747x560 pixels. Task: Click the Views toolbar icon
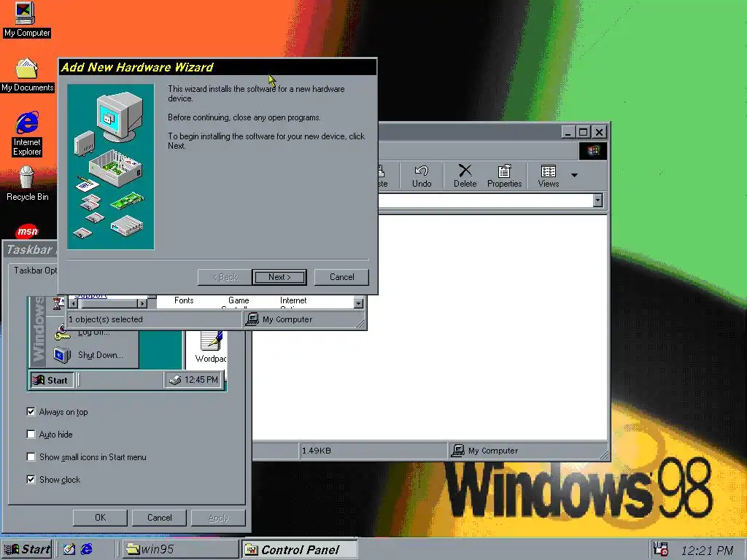click(x=549, y=176)
